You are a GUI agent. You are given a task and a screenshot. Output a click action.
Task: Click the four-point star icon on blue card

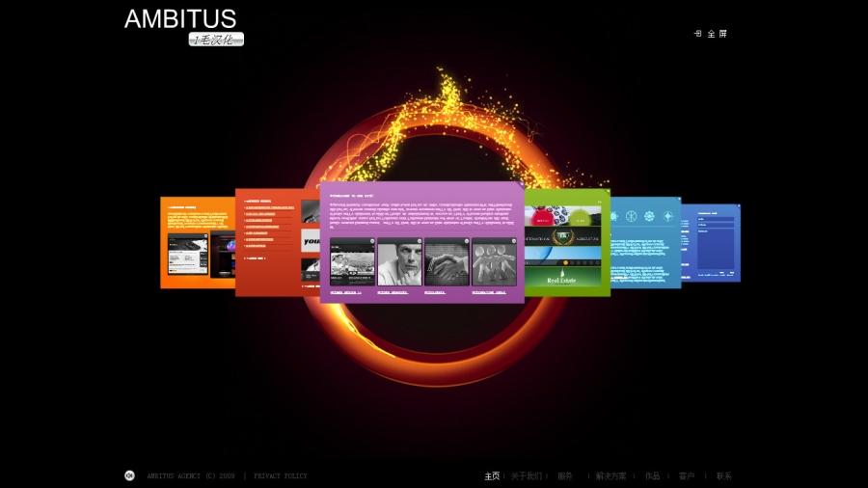[667, 216]
